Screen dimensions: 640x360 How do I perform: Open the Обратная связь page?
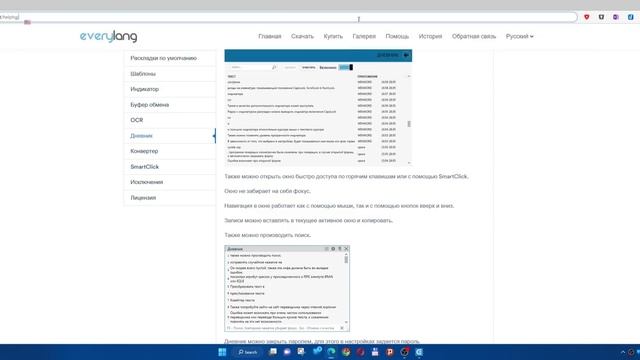[474, 36]
